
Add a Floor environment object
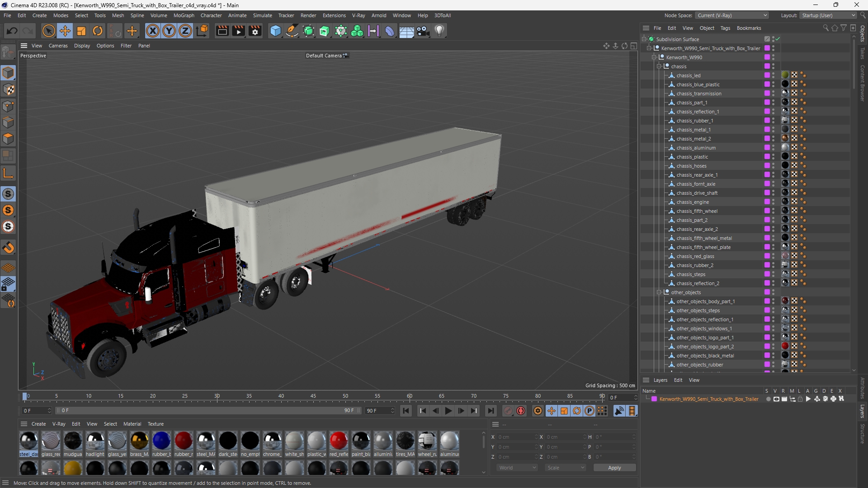tap(406, 31)
